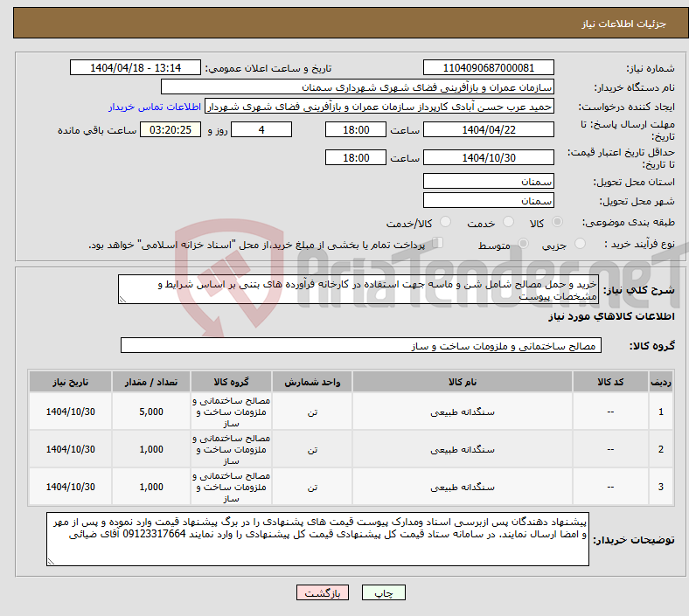Click the price validity date 1404/10/30 field
Viewport: 689px width, 616px height.
488,157
